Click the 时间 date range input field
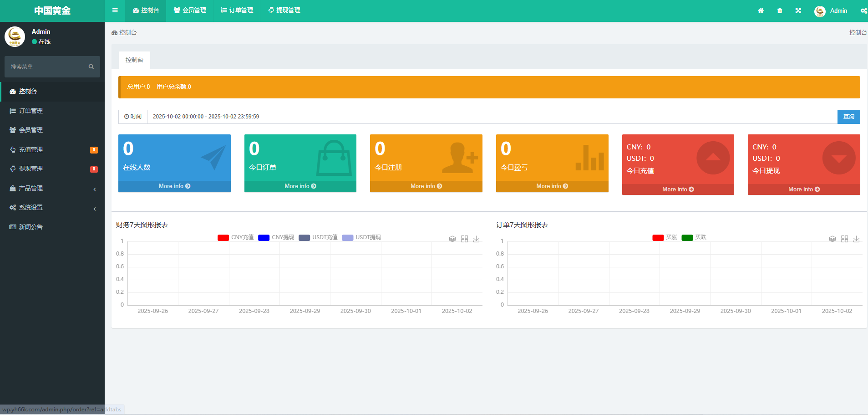The width and height of the screenshot is (868, 415). click(492, 117)
